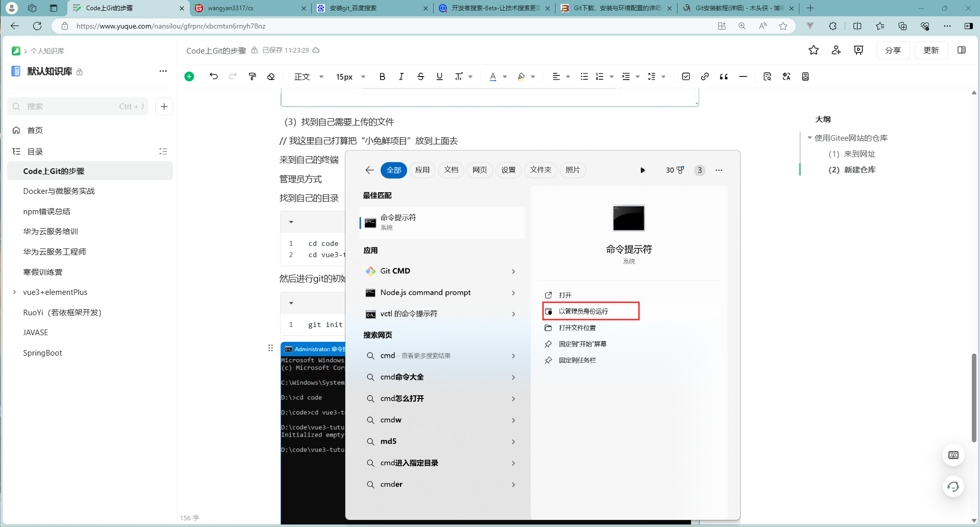Insert a task list via the checkbox icon
The width and height of the screenshot is (980, 527).
coord(686,77)
